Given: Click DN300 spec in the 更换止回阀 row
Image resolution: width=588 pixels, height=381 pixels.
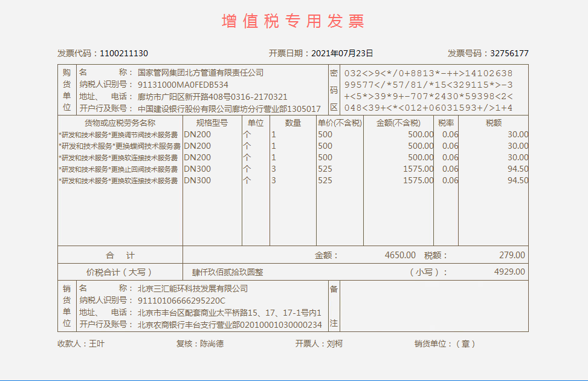Looking at the screenshot, I should pyautogui.click(x=197, y=169).
